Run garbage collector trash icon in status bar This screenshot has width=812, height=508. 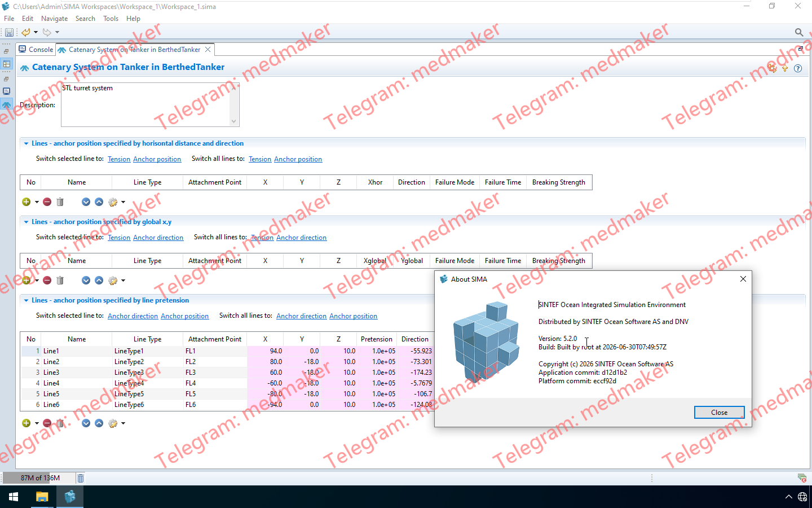(81, 478)
